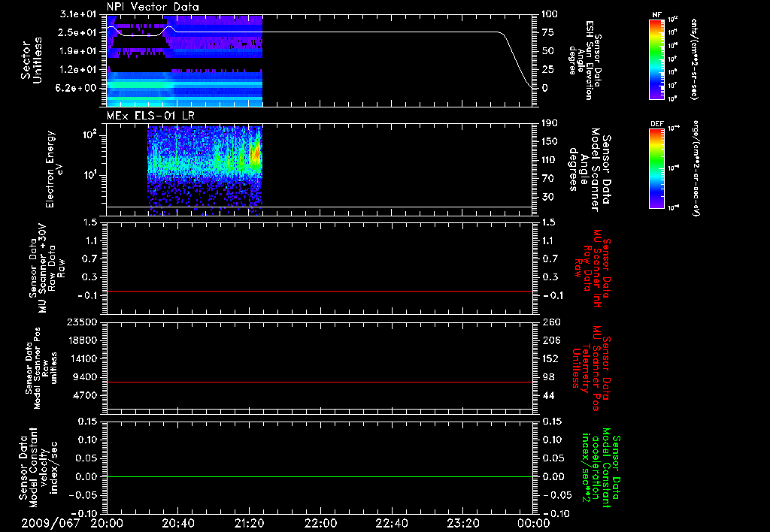
Task: Click the 23:20 time axis label
Action: 462,523
